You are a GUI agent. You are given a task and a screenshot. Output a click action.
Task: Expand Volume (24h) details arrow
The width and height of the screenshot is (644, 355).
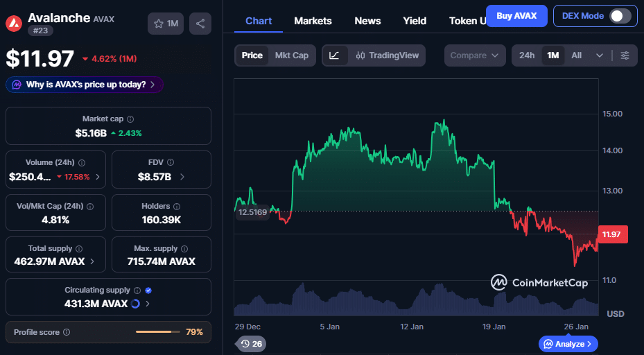pyautogui.click(x=97, y=177)
